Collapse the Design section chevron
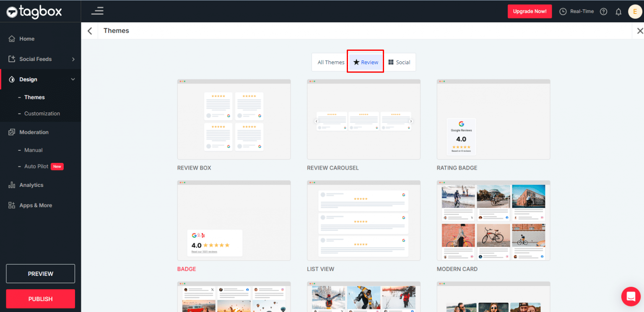The image size is (644, 312). pos(73,79)
